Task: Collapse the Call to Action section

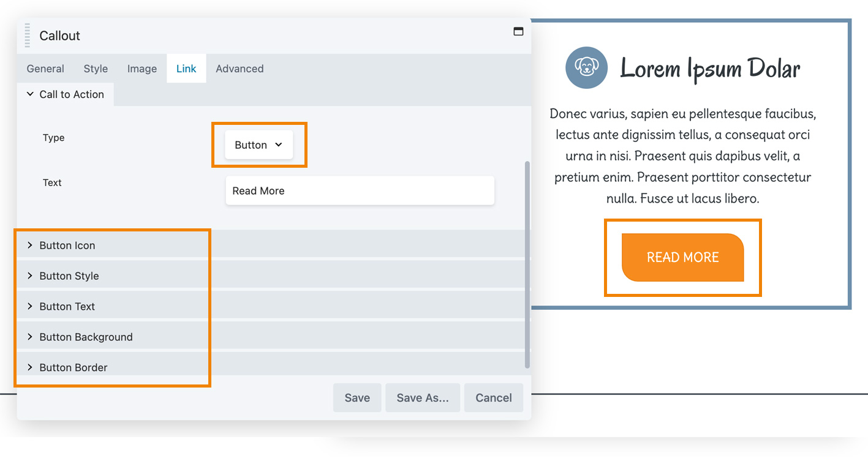Action: pos(66,94)
